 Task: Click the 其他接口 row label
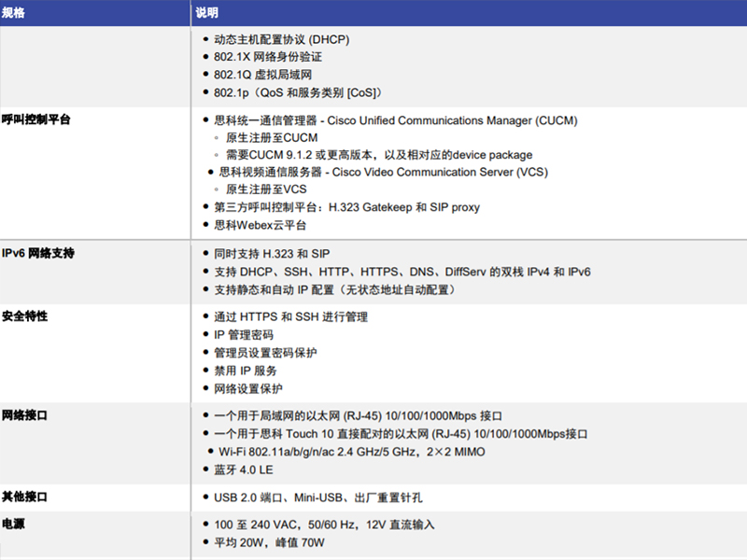coord(25,497)
